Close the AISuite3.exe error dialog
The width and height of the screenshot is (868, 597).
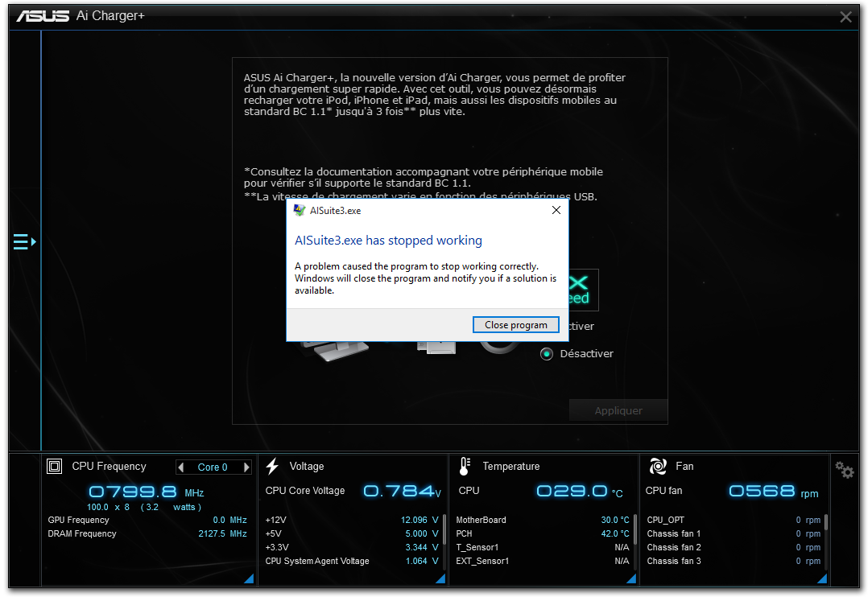pyautogui.click(x=556, y=210)
